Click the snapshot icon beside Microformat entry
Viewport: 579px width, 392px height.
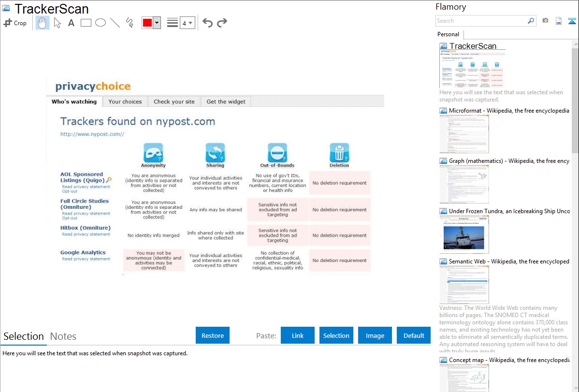[x=443, y=111]
